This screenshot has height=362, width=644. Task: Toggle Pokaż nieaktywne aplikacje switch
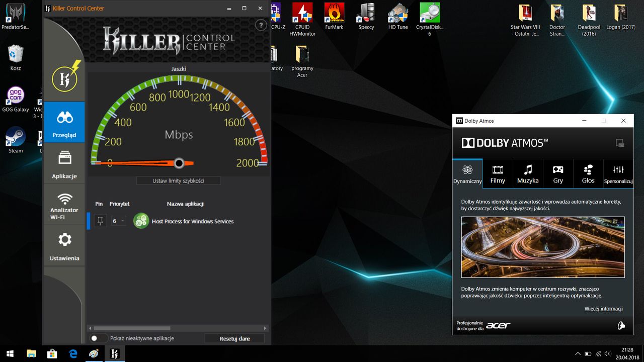tap(98, 338)
